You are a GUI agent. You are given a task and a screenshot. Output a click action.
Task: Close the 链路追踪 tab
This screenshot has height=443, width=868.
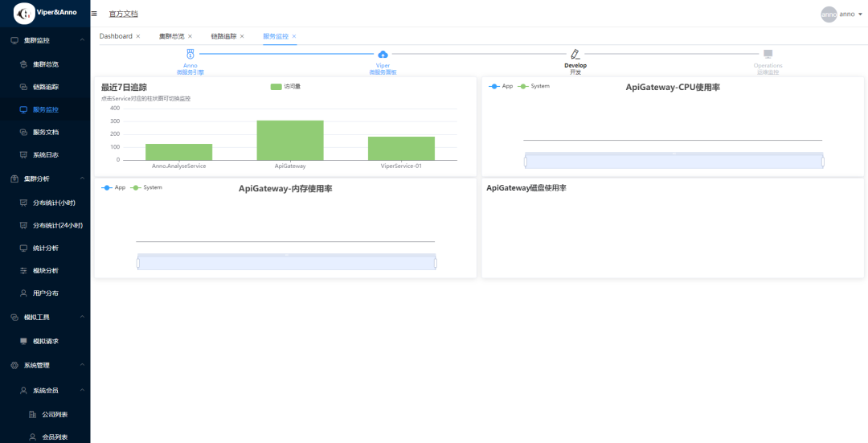[242, 36]
